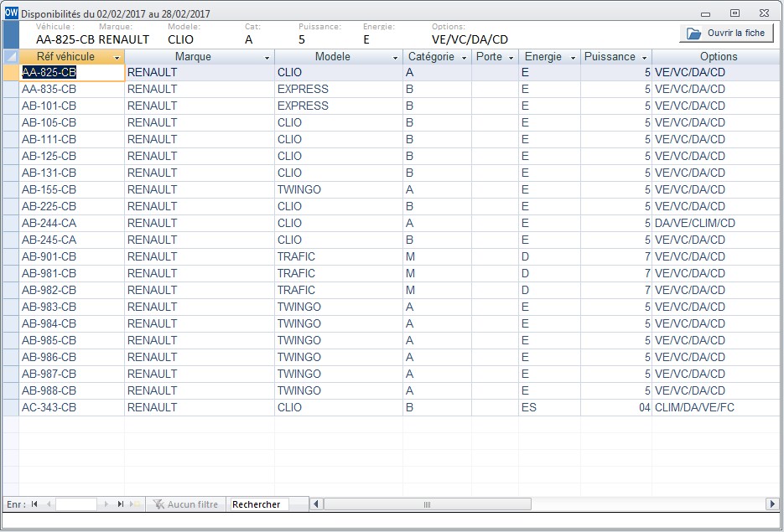Maximize the Disponibilités window
784x532 pixels.
(x=735, y=13)
